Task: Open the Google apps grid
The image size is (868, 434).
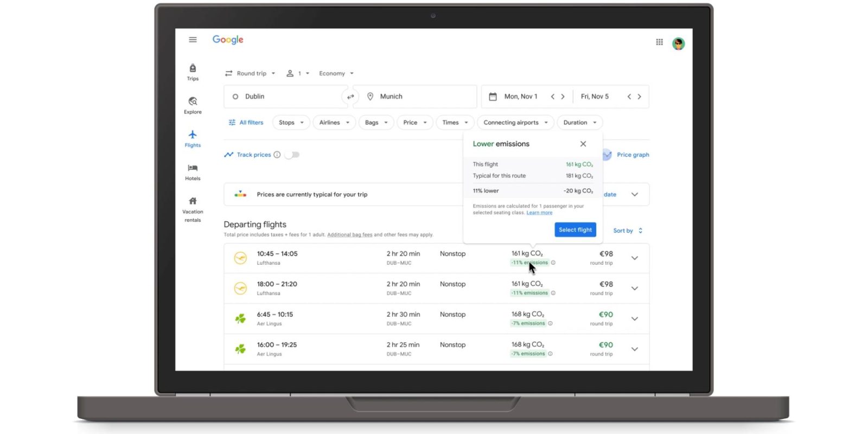Action: click(659, 42)
